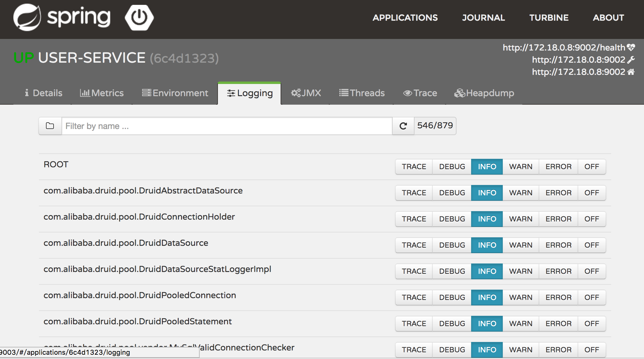Click the Filter by name field
This screenshot has width=644, height=359.
pos(227,126)
